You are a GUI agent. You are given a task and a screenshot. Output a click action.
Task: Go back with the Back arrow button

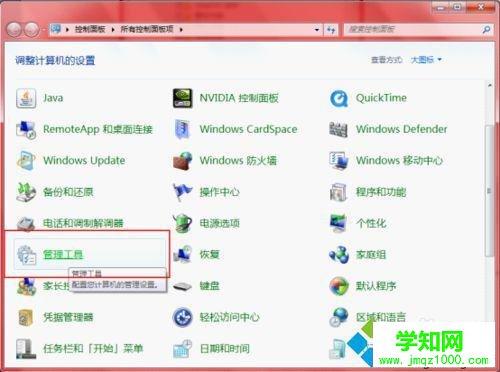pyautogui.click(x=15, y=30)
